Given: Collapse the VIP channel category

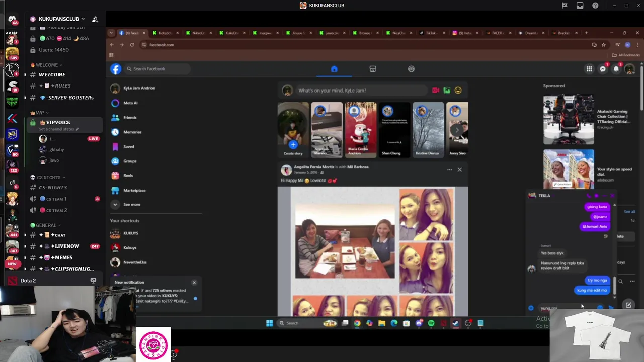Looking at the screenshot, I should [x=40, y=113].
